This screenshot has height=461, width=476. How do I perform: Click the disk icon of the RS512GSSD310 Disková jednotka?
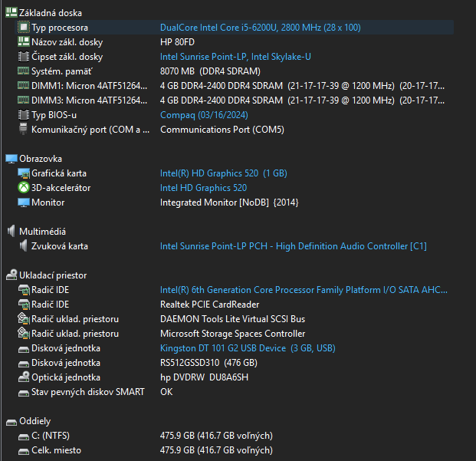point(23,364)
